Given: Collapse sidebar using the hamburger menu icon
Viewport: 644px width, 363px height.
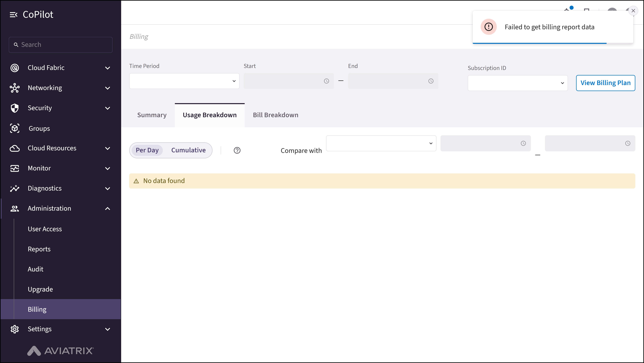Looking at the screenshot, I should (14, 15).
